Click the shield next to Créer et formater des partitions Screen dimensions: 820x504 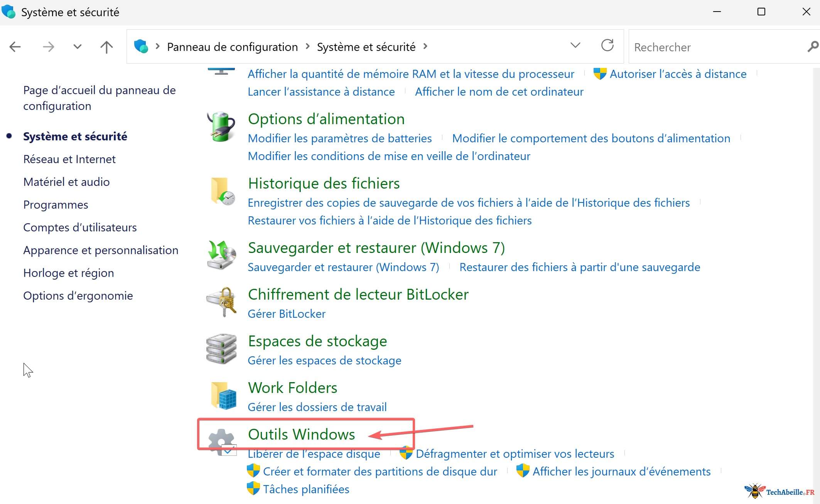pos(254,471)
